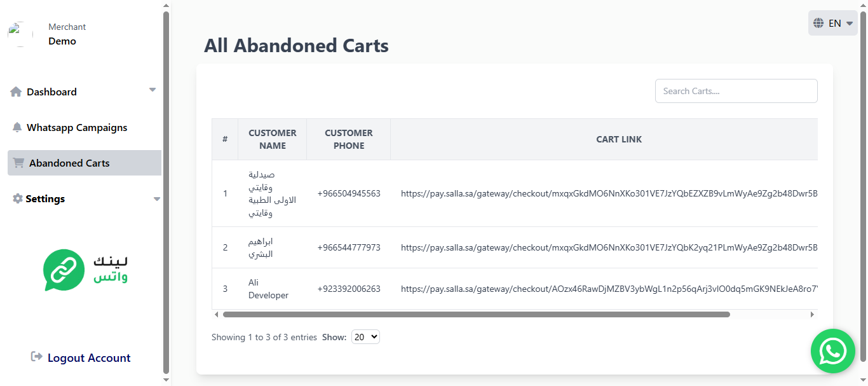Click the merchant profile avatar
868x386 pixels.
tap(20, 34)
